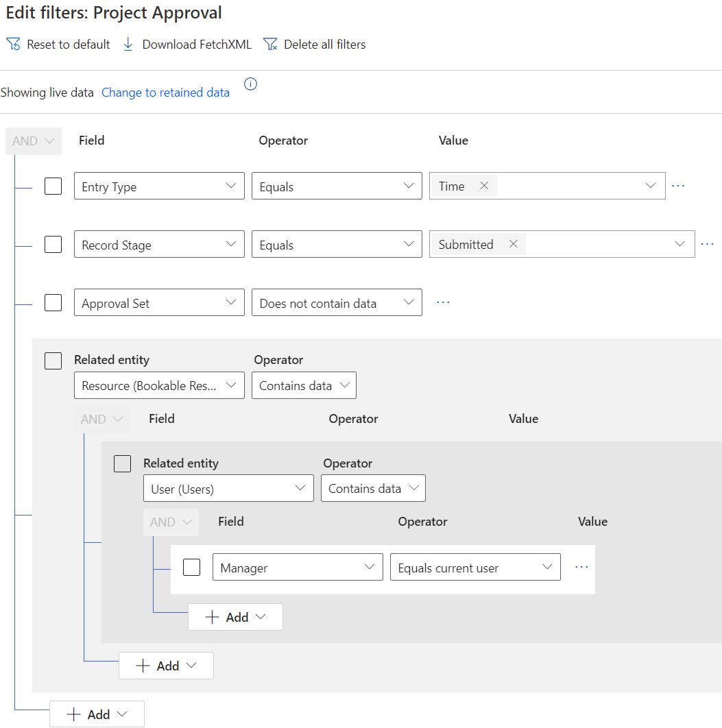This screenshot has width=722, height=728.
Task: Click Add under the Manager row
Action: pyautogui.click(x=235, y=617)
